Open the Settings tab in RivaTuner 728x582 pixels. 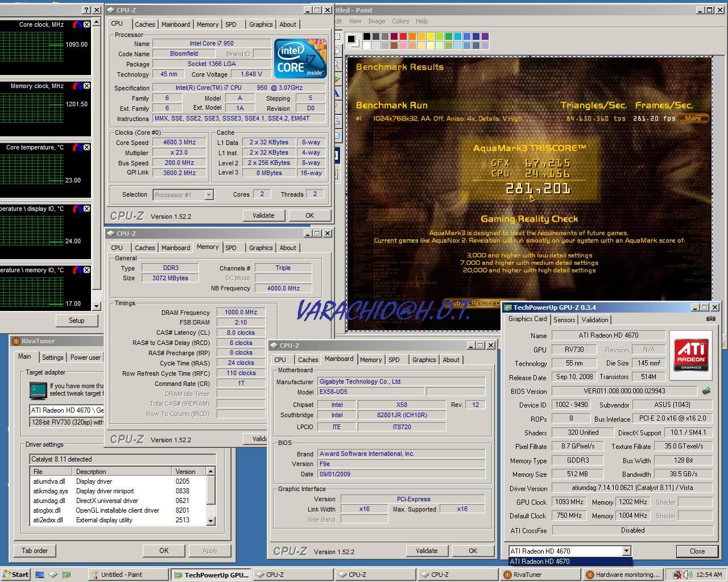(52, 357)
